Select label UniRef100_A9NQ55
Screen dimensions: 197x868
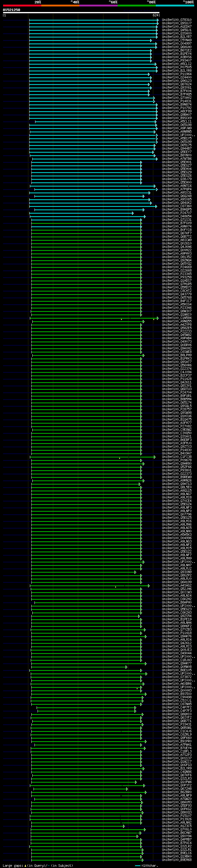point(177,321)
